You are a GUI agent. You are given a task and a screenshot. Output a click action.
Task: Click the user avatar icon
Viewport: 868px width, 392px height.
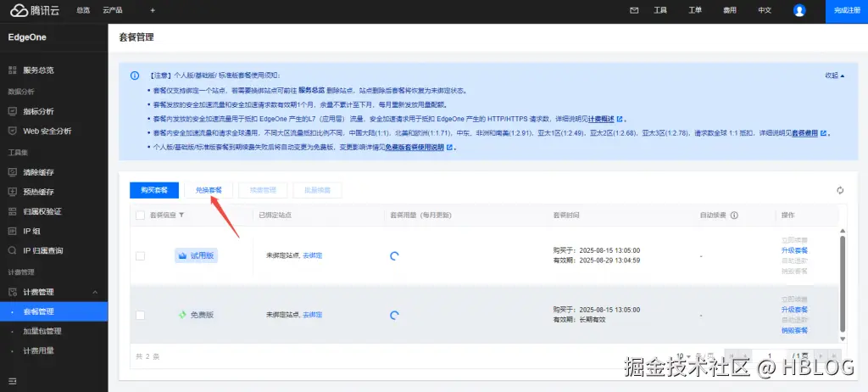pyautogui.click(x=798, y=10)
